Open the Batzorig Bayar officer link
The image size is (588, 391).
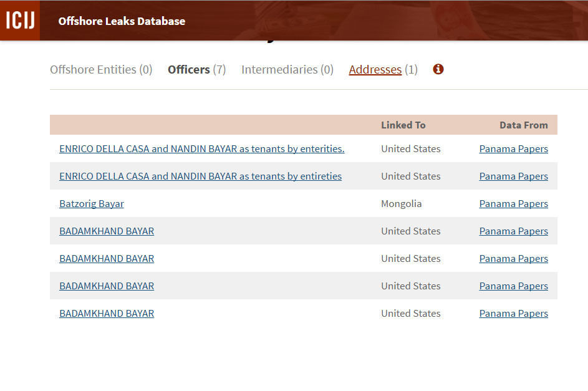pyautogui.click(x=92, y=204)
